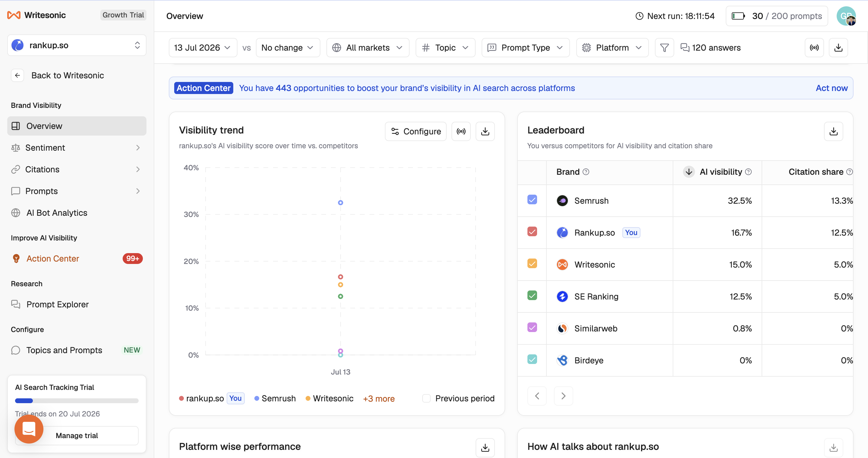Uncheck the Semrush row checkbox
This screenshot has width=868, height=458.
coord(532,200)
